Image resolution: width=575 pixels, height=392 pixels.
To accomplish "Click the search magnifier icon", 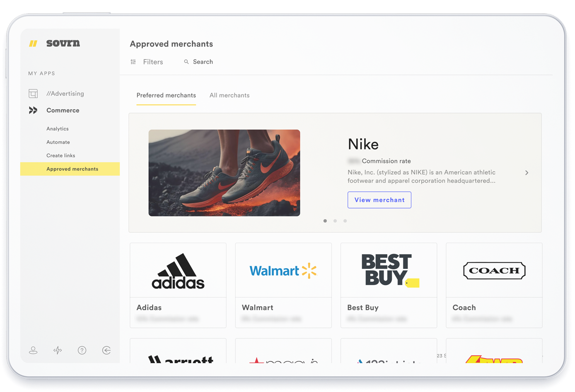I will pyautogui.click(x=186, y=62).
